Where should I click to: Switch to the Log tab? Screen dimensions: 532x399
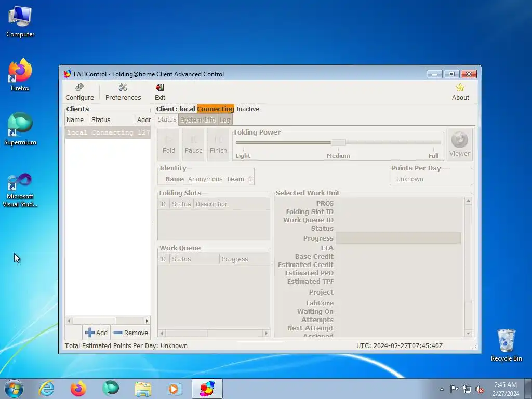[x=224, y=120]
